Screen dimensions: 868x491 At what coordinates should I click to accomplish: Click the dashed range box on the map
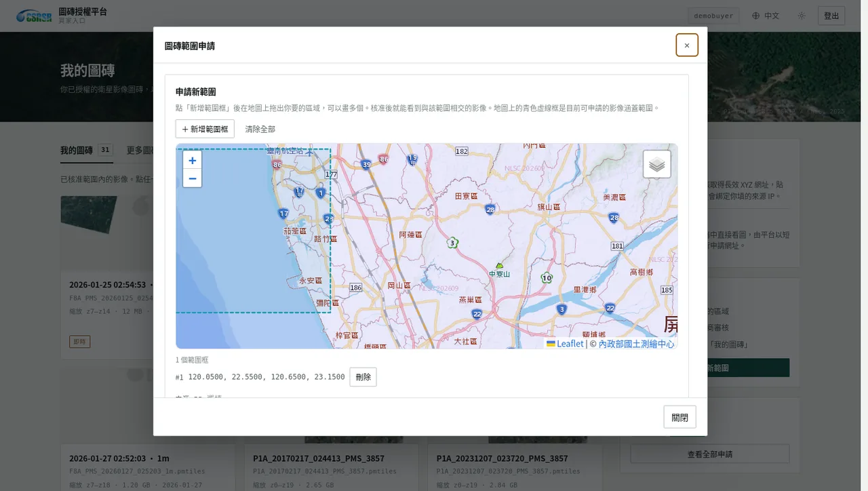tap(253, 231)
